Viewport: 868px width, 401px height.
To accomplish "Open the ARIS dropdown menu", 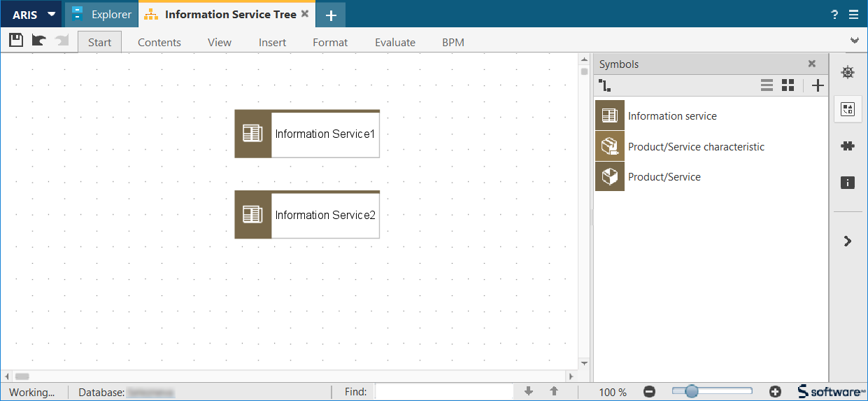I will 32,15.
